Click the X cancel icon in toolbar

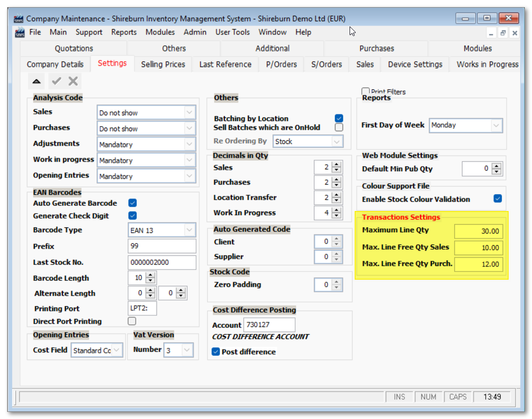tap(73, 81)
